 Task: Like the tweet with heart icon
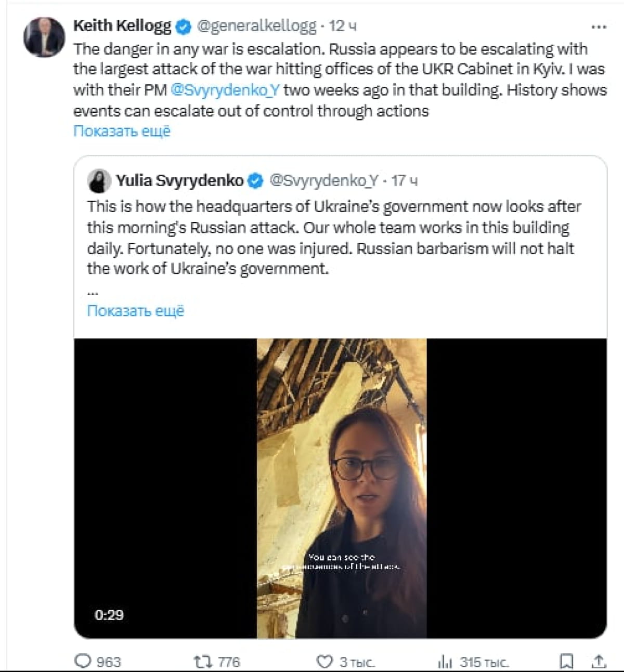pyautogui.click(x=324, y=662)
